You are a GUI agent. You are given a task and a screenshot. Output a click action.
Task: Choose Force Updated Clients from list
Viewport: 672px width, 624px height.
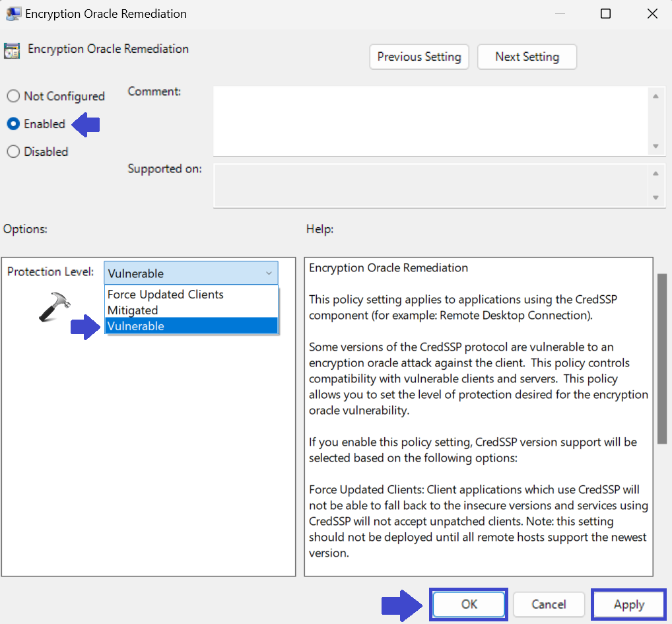166,295
